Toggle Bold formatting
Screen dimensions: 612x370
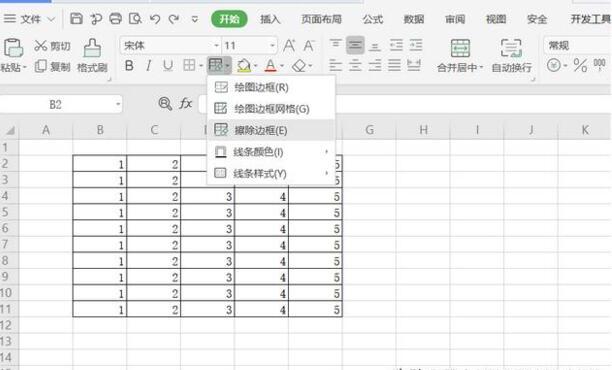[129, 66]
